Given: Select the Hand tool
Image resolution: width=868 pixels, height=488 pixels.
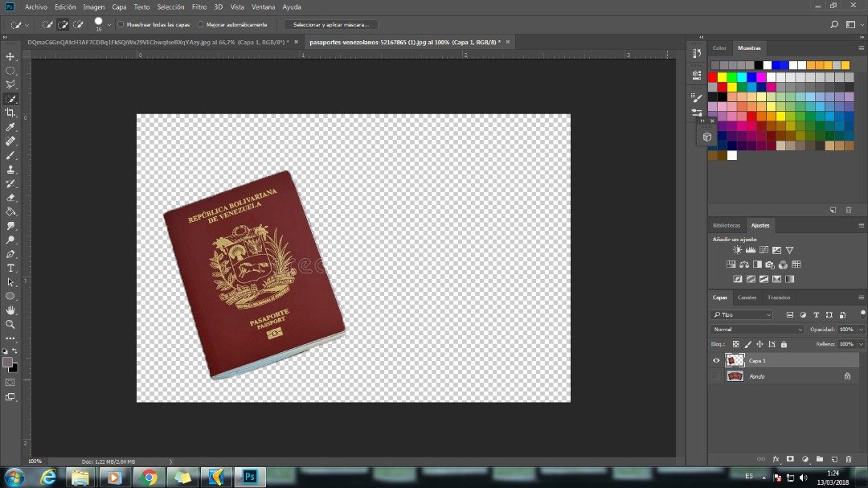Looking at the screenshot, I should (10, 310).
